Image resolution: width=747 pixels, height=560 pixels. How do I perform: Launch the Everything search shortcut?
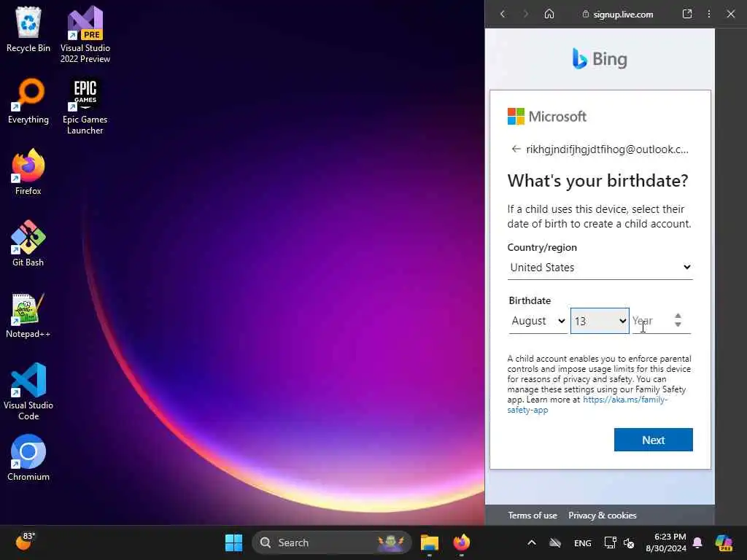[28, 101]
